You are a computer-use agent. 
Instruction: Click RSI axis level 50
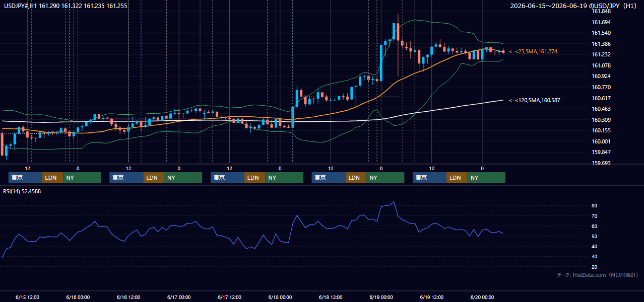[x=595, y=236]
